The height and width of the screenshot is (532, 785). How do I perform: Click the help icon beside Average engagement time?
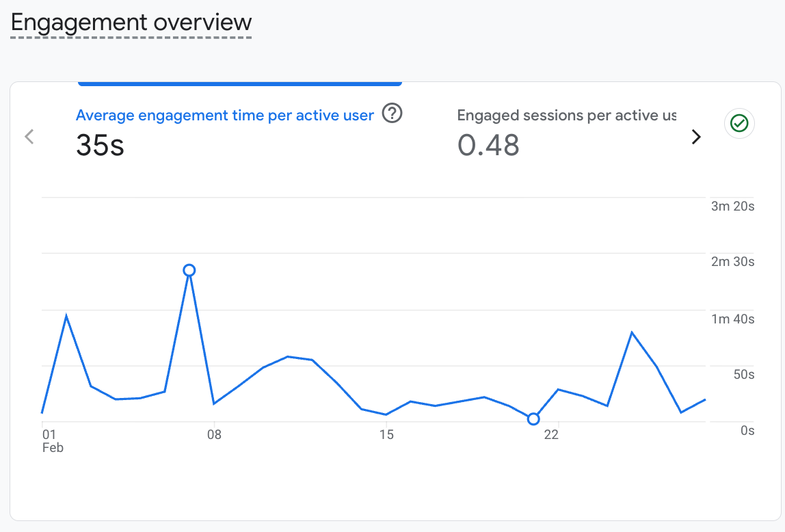point(392,114)
